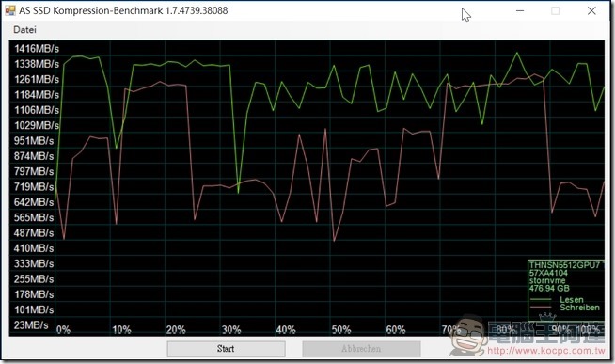Minimize the benchmark window

(520, 10)
